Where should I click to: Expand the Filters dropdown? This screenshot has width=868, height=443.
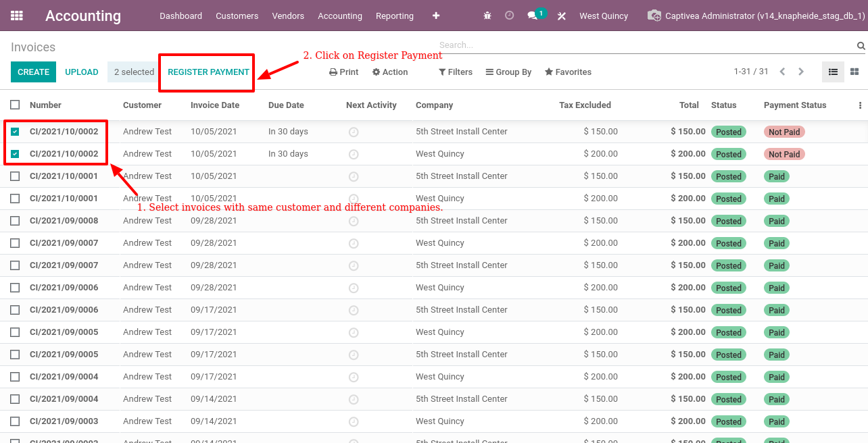click(x=456, y=72)
